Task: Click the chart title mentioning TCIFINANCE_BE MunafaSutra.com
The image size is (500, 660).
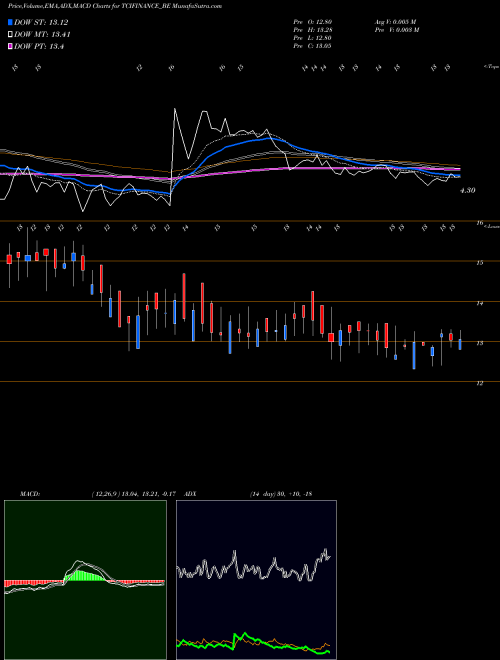Action: pyautogui.click(x=115, y=6)
